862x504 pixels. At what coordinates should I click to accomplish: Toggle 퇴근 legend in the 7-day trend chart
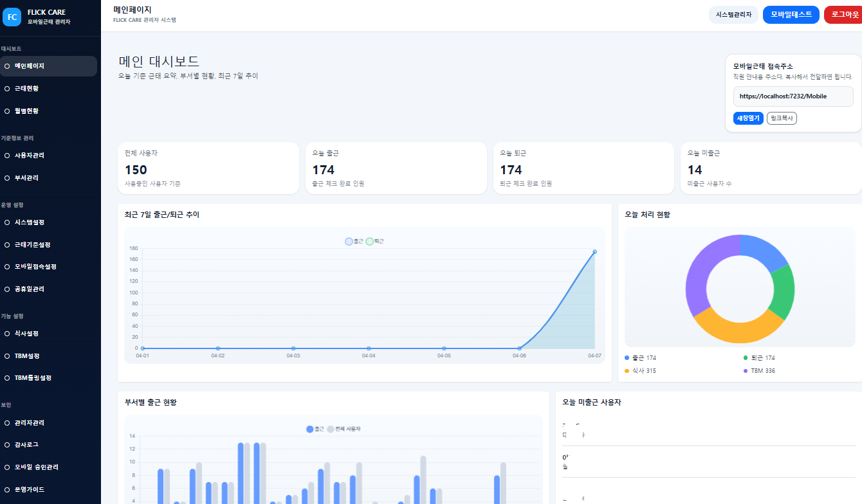tap(375, 241)
